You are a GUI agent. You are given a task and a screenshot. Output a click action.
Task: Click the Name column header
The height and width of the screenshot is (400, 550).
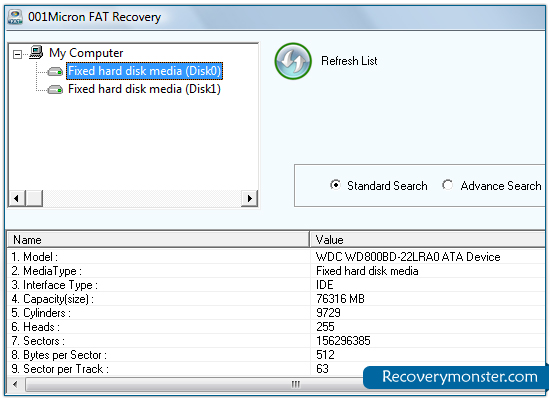158,240
